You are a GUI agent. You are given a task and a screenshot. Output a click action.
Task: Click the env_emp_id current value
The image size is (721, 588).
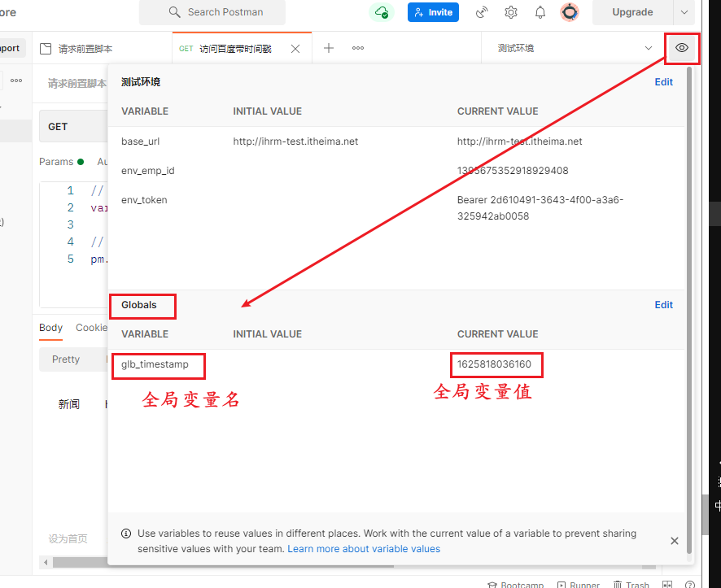pos(512,171)
